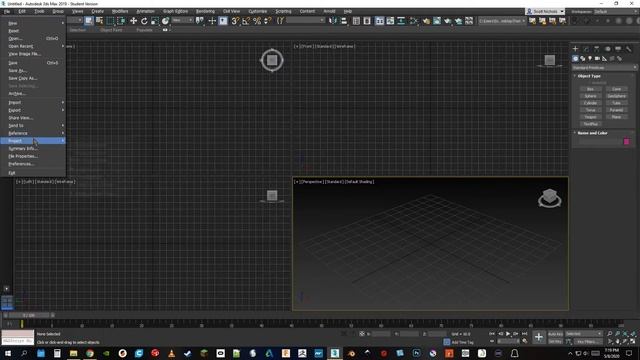Open the Standard Primitives dropdown

click(604, 68)
